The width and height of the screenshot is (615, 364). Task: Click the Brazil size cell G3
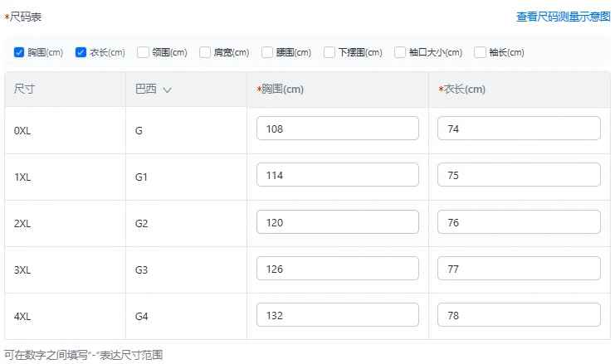(186, 270)
